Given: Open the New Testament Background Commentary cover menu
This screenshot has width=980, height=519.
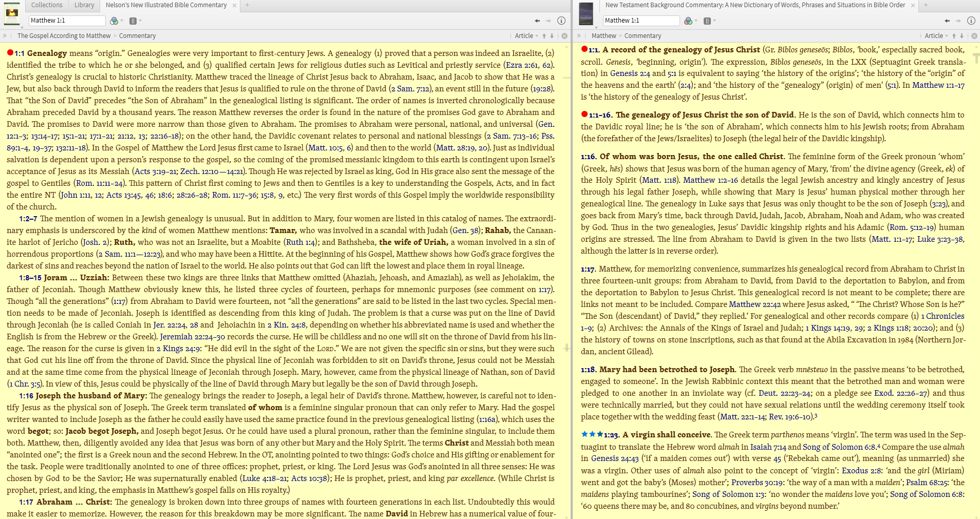Looking at the screenshot, I should pos(586,14).
